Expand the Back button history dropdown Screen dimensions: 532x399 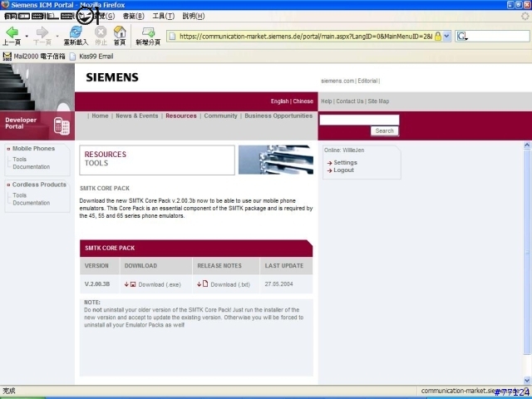click(x=27, y=36)
